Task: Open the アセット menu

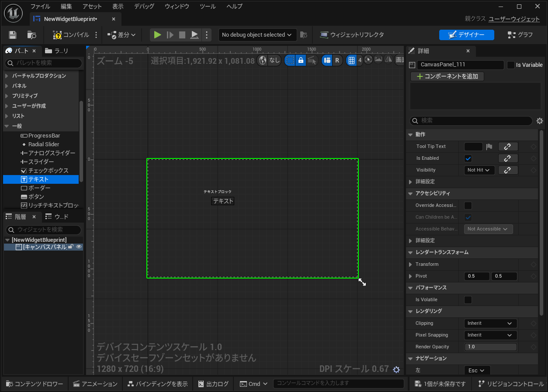Action: (x=92, y=7)
